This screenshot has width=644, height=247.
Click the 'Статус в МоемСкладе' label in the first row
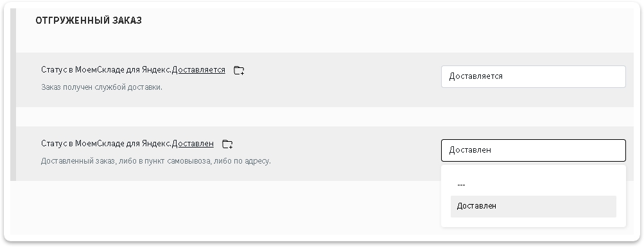107,70
